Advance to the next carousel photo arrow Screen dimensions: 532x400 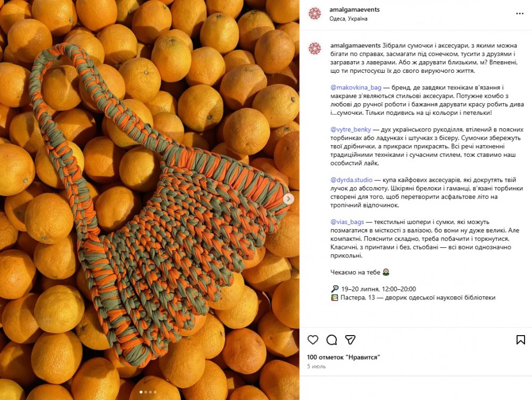coord(288,199)
